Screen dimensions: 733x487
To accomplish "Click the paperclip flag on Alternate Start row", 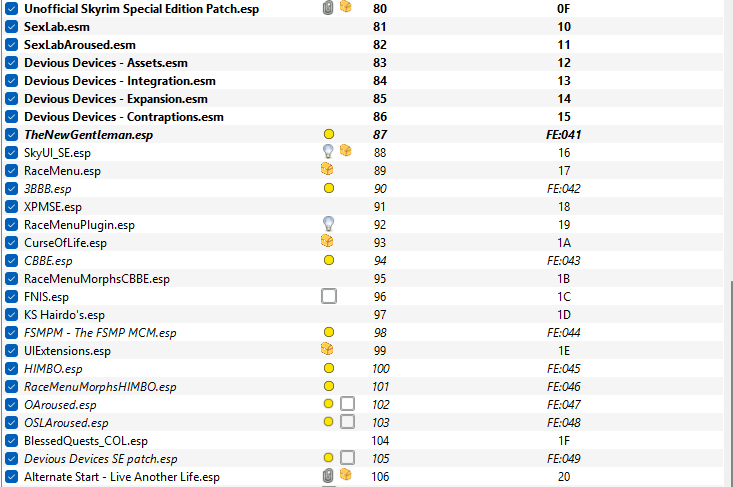I will (x=328, y=476).
